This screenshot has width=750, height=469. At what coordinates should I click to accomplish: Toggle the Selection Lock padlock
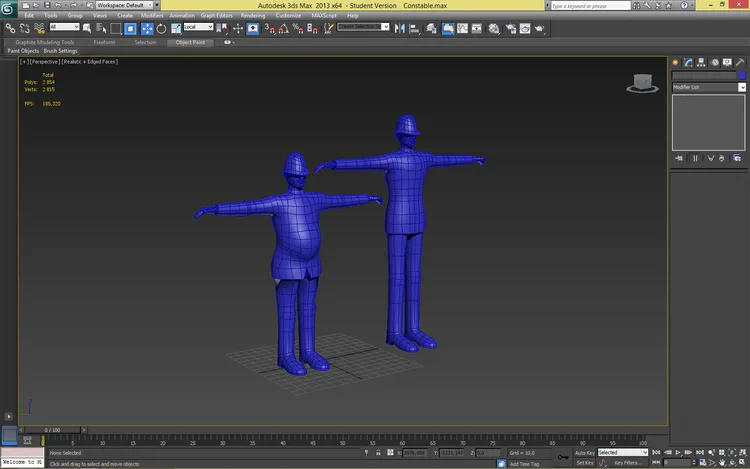378,452
